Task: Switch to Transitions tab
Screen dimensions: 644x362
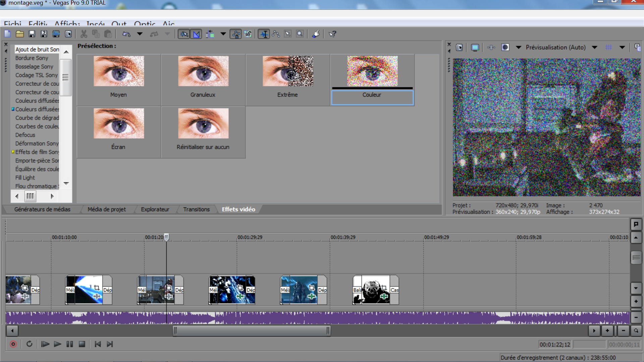Action: coord(197,209)
